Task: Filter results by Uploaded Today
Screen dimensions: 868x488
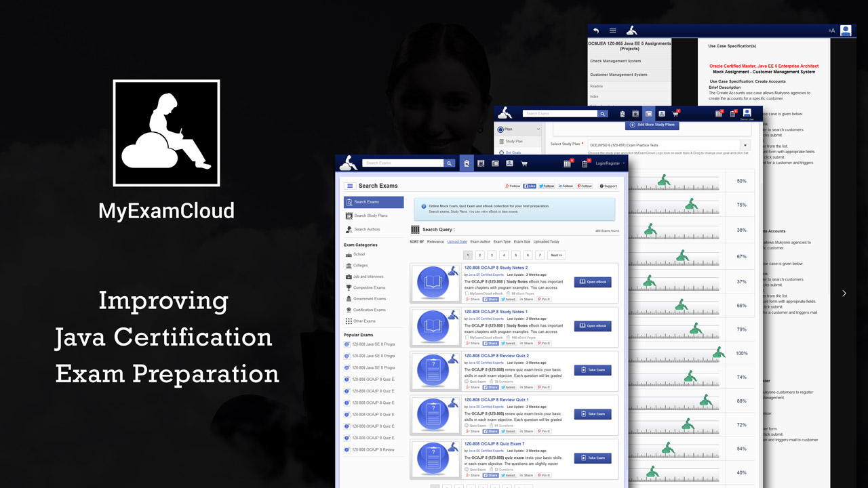Action: pos(547,242)
